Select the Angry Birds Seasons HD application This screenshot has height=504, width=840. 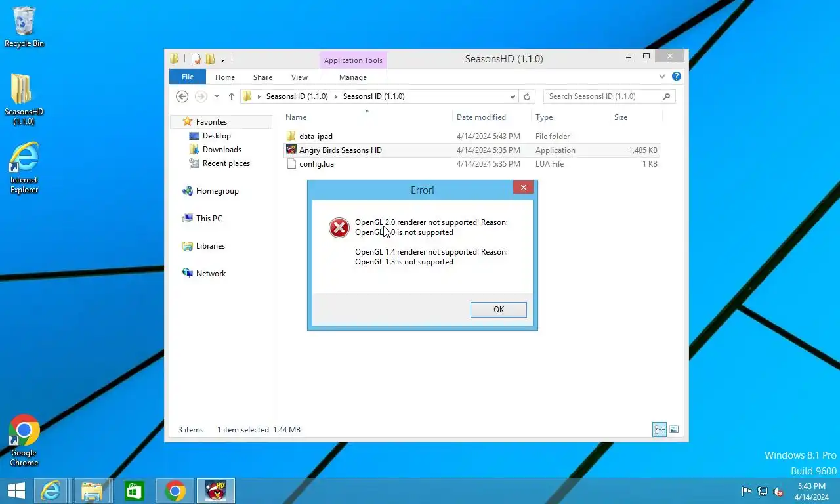pos(471,150)
